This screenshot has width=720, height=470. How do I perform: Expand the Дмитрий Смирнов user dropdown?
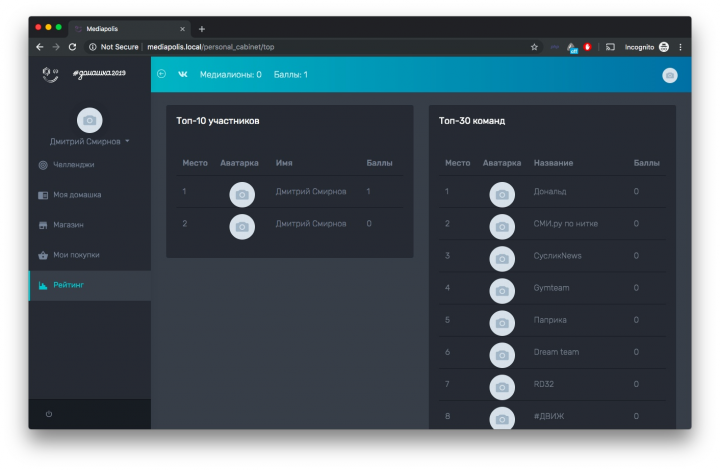click(90, 141)
